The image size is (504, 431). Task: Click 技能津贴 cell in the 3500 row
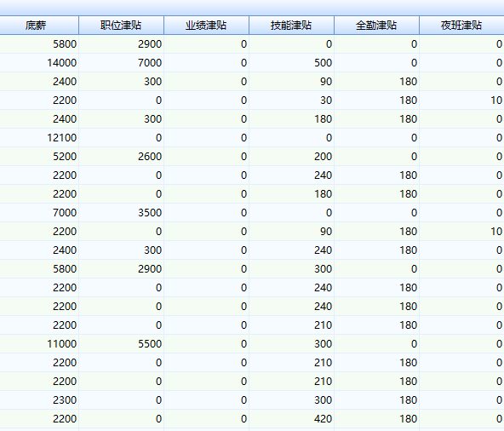click(291, 213)
